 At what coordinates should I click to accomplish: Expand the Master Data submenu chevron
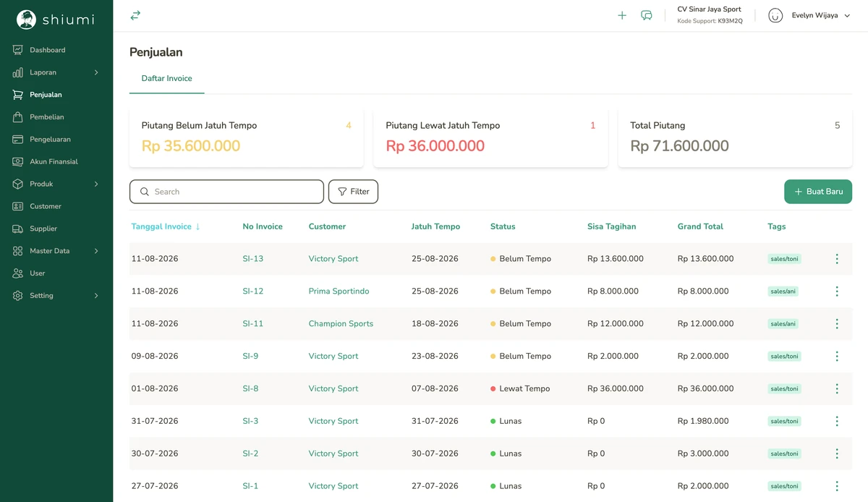(x=96, y=251)
